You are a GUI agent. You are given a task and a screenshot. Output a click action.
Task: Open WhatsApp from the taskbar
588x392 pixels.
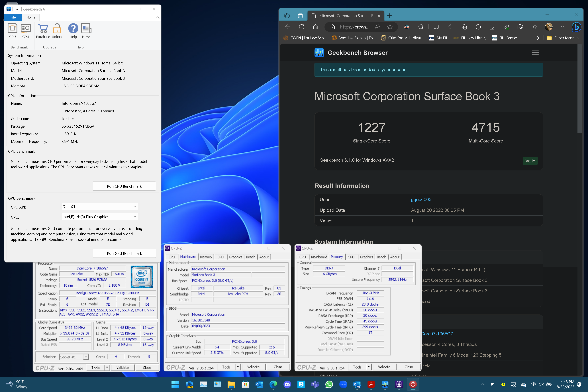[329, 384]
